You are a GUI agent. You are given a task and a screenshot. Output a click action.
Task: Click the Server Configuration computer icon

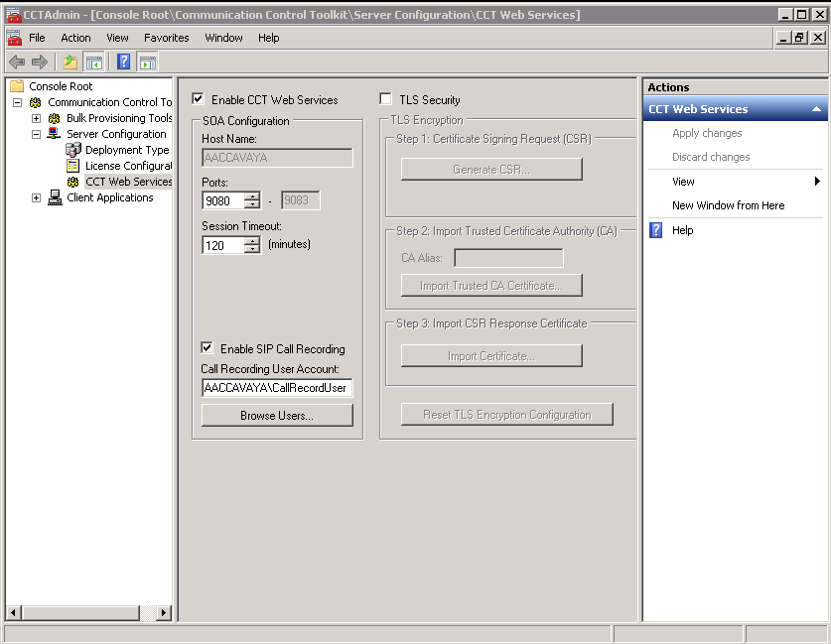click(x=54, y=133)
